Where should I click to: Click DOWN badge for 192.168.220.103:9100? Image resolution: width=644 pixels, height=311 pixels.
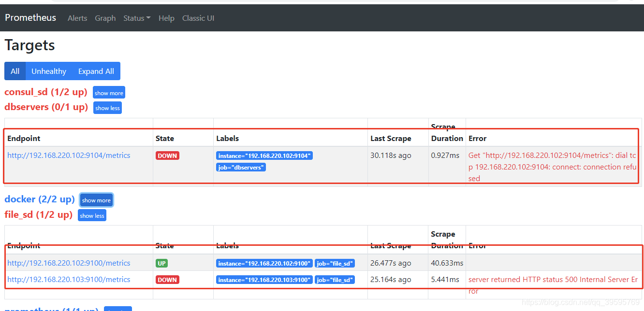167,280
